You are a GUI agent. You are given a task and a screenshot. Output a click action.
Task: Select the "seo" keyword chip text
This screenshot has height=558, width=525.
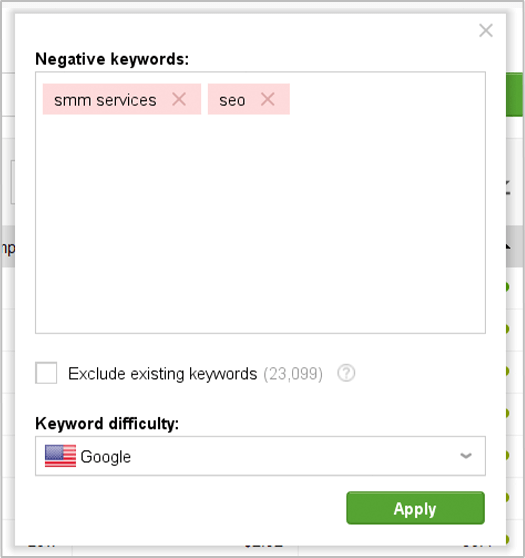tap(232, 100)
